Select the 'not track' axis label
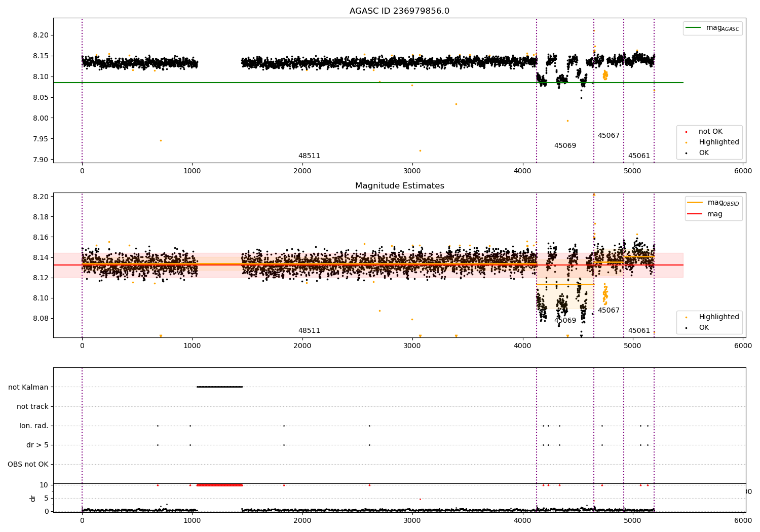Viewport: 760px width, 532px height. tap(32, 406)
